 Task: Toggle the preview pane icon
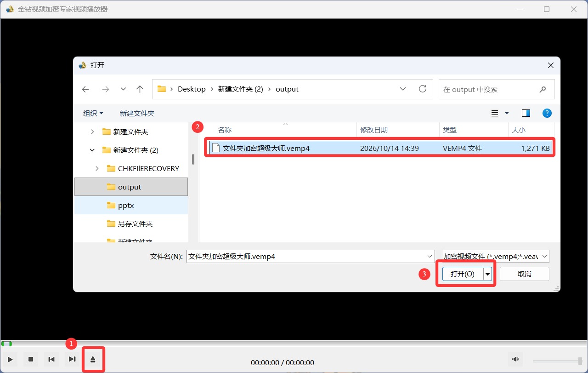point(526,113)
